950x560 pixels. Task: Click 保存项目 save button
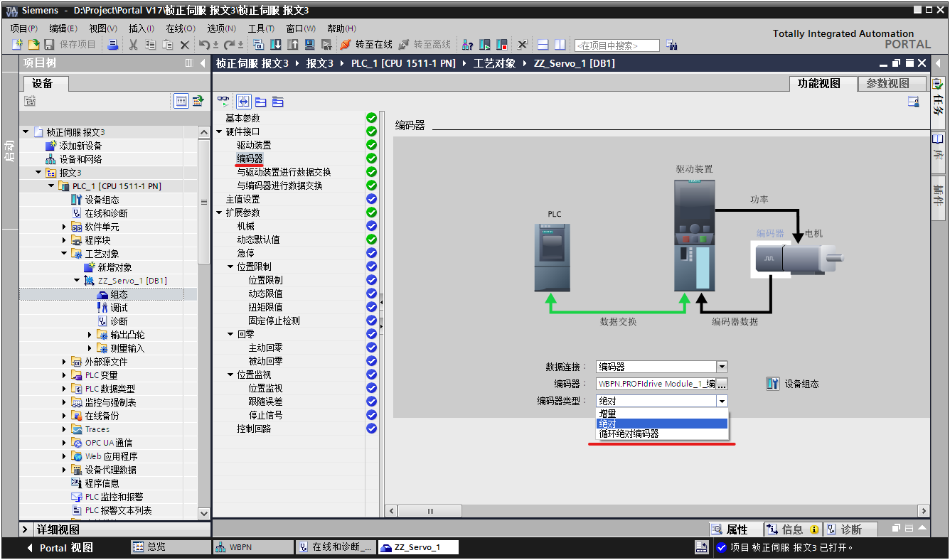(69, 45)
